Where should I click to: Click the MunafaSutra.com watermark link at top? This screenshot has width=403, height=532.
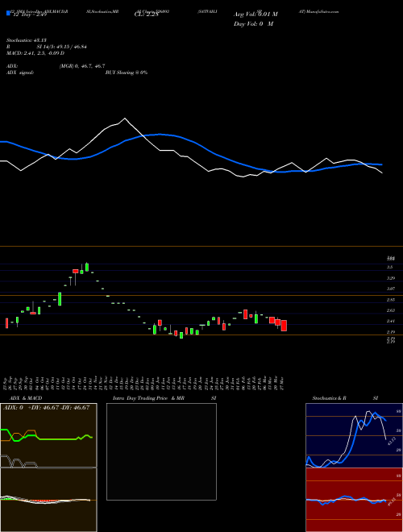pos(322,11)
